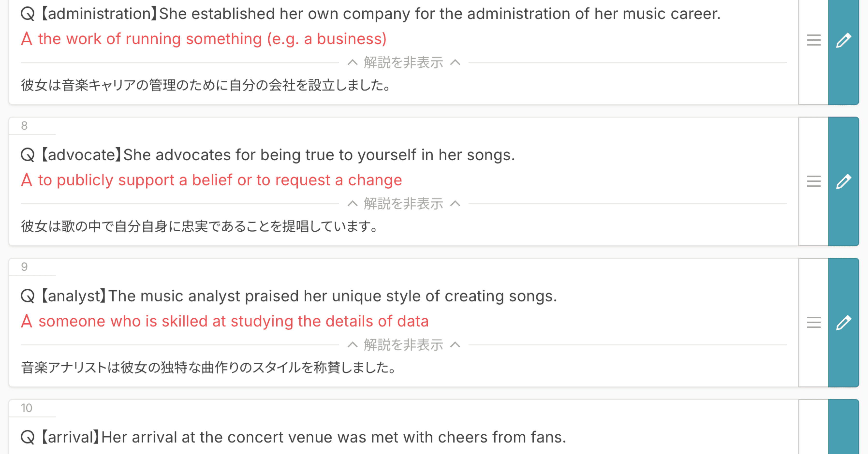Screen dimensions: 868x454
Task: Click the card number 10 label
Action: pos(26,408)
